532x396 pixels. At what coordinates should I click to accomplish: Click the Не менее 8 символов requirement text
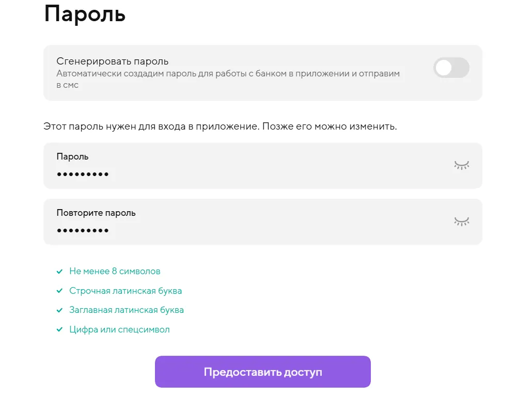[115, 271]
